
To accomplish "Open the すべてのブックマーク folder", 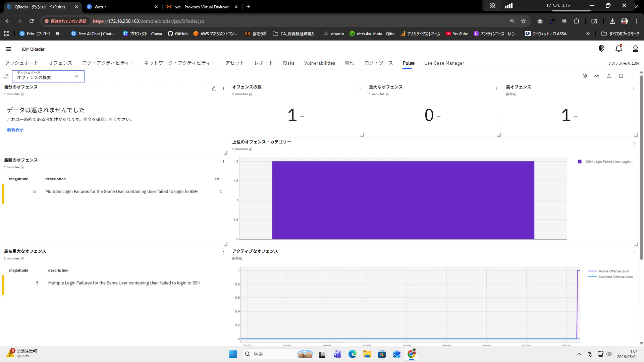I will click(x=620, y=34).
